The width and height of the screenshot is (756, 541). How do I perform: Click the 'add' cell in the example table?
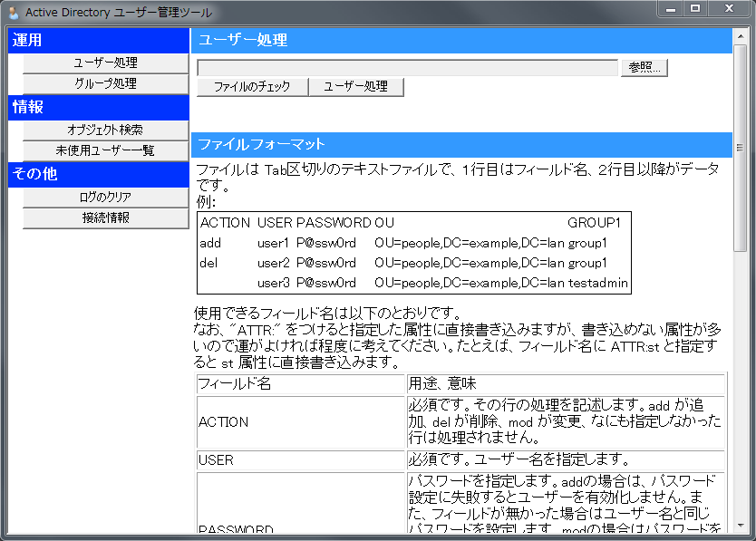tap(210, 243)
